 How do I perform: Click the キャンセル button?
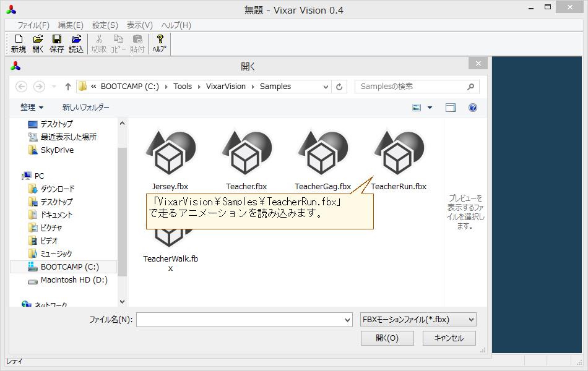449,338
